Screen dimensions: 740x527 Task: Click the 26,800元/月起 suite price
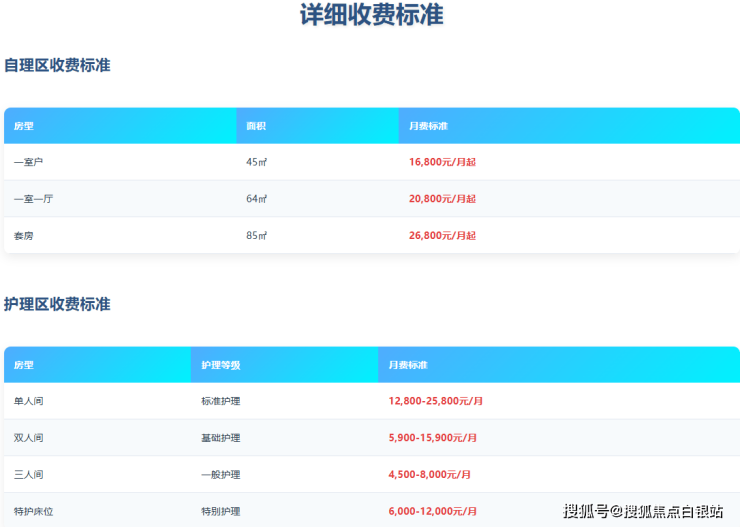[x=442, y=236]
